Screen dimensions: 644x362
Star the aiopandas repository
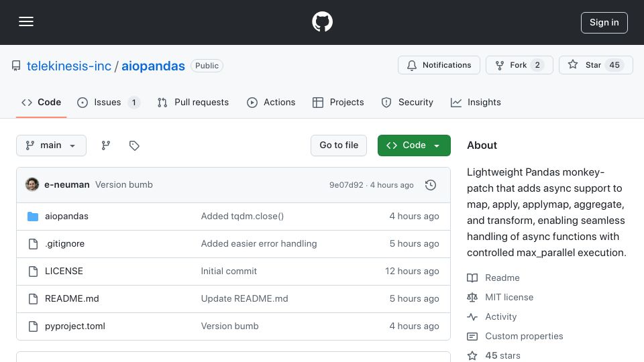coord(596,65)
